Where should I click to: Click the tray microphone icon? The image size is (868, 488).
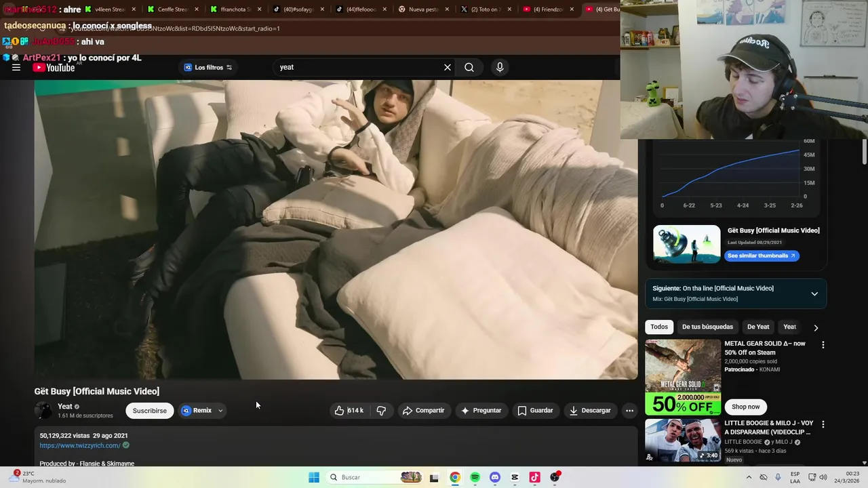click(778, 477)
